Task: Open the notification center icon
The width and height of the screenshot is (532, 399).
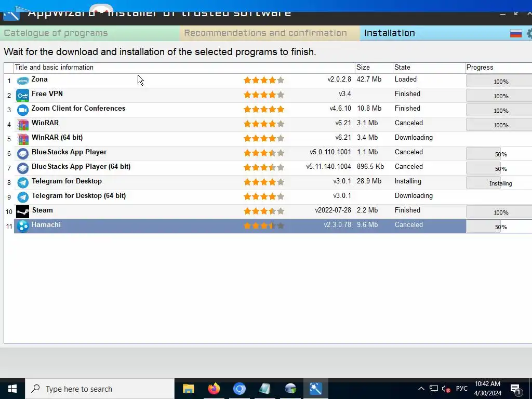Action: click(x=515, y=390)
